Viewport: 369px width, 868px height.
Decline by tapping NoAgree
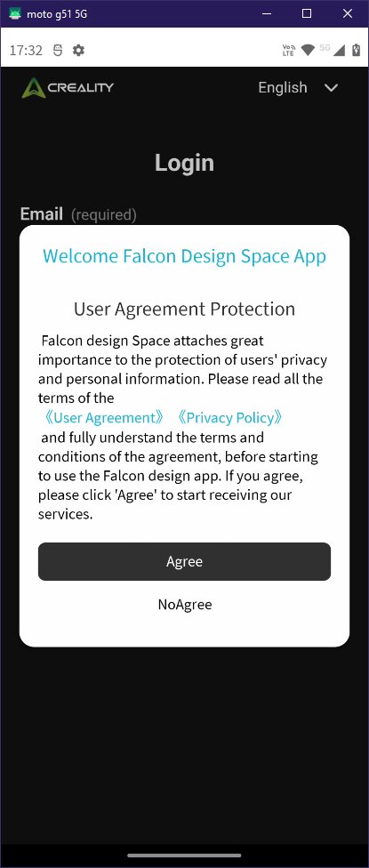185,604
